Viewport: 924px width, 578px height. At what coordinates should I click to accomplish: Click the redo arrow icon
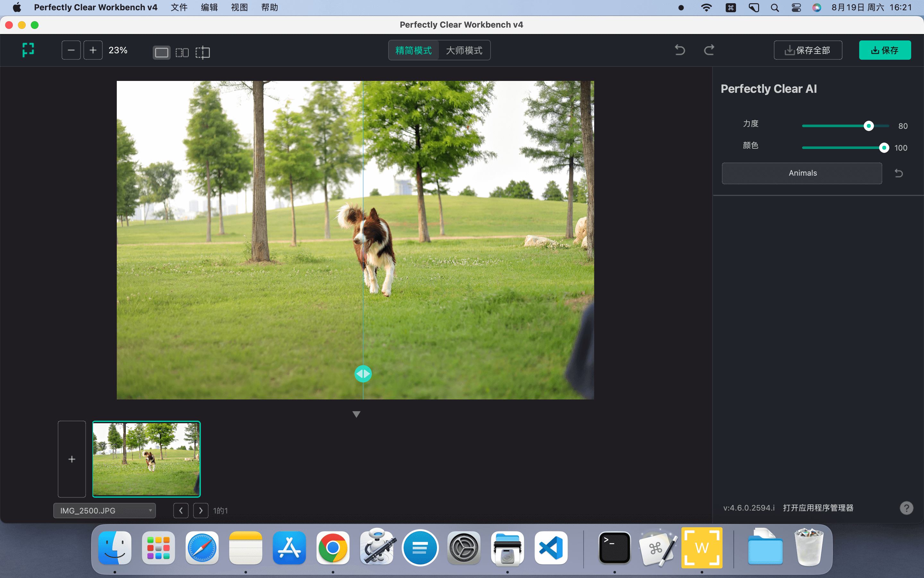pyautogui.click(x=709, y=50)
